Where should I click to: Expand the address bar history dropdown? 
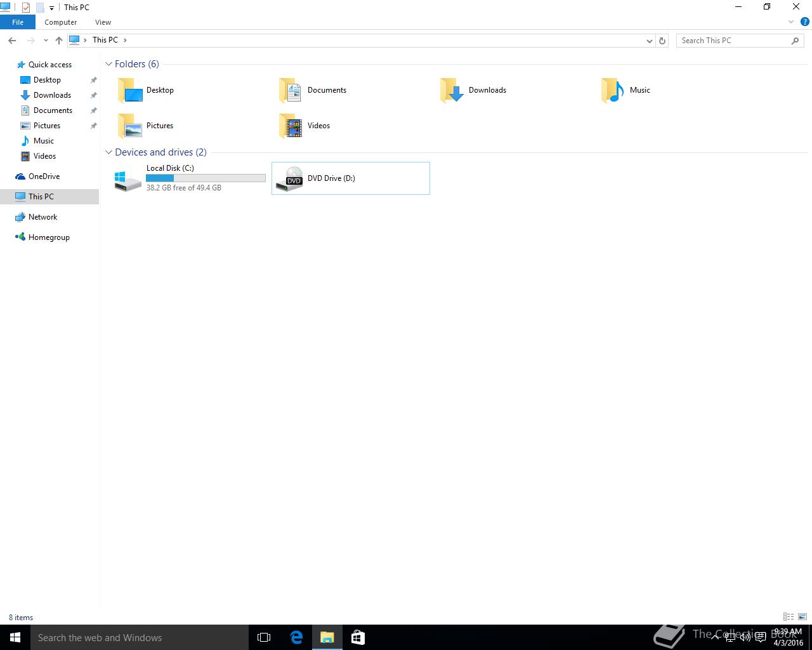pyautogui.click(x=649, y=41)
